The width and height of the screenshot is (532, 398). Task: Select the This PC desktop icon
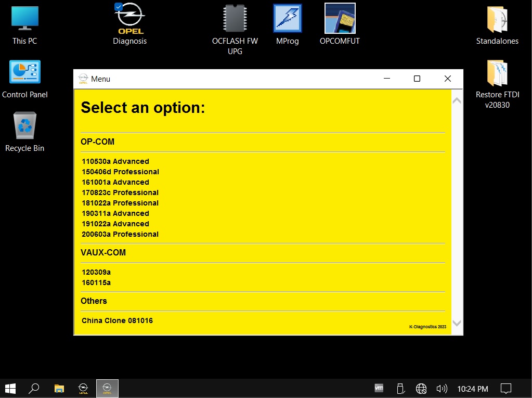click(25, 25)
